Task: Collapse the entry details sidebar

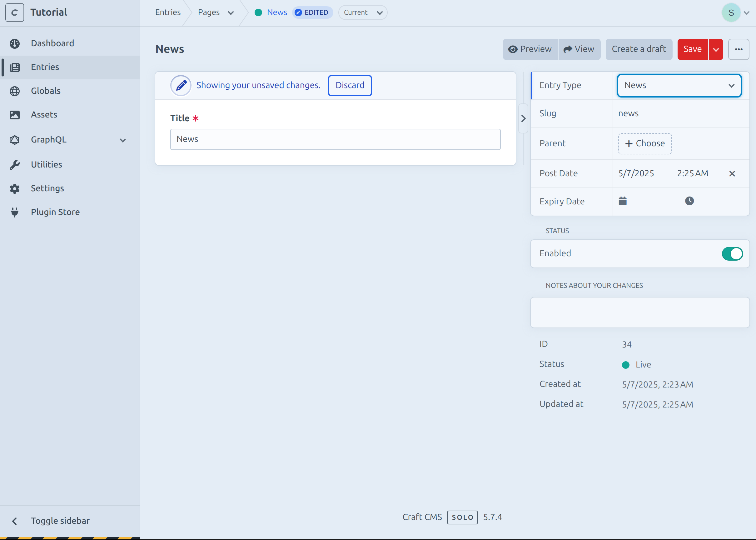Action: 523,118
